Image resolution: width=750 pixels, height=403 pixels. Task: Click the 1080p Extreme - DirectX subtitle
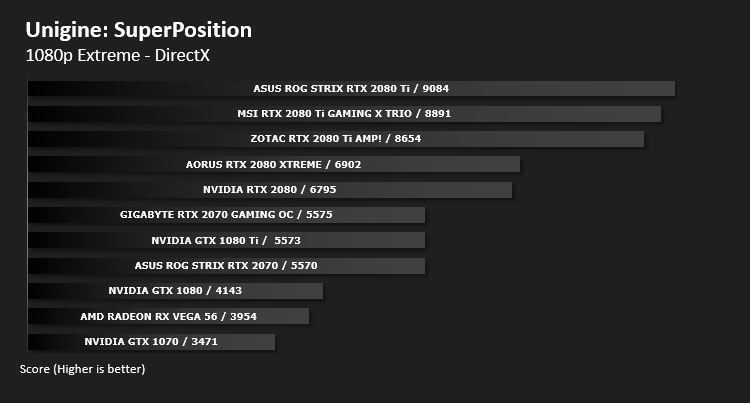[x=118, y=55]
